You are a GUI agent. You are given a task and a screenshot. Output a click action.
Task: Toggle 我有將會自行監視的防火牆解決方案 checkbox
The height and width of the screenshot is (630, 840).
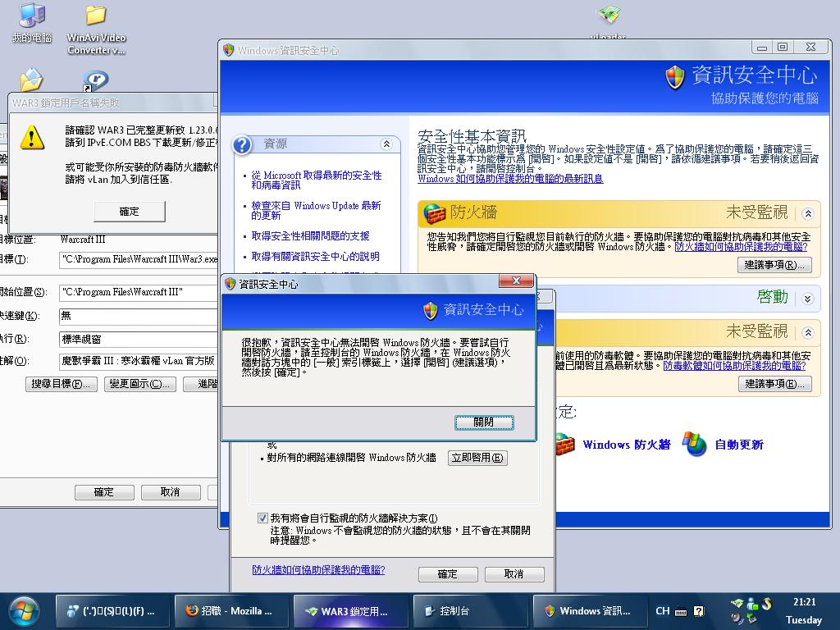click(x=262, y=518)
